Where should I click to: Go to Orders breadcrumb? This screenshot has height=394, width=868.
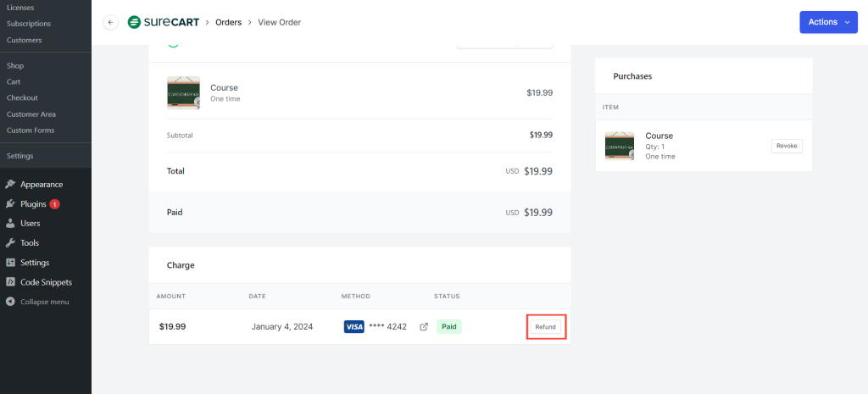pyautogui.click(x=228, y=22)
